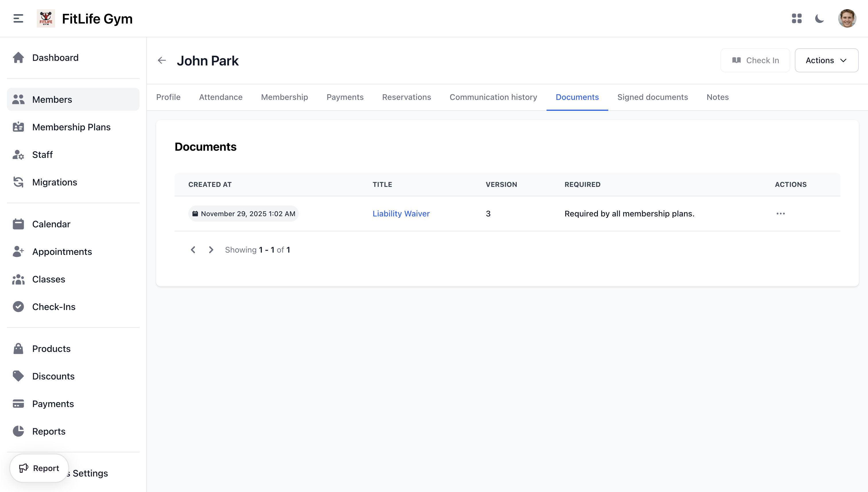Collapse the sidebar with the hamburger icon
Image resolution: width=868 pixels, height=492 pixels.
tap(18, 19)
